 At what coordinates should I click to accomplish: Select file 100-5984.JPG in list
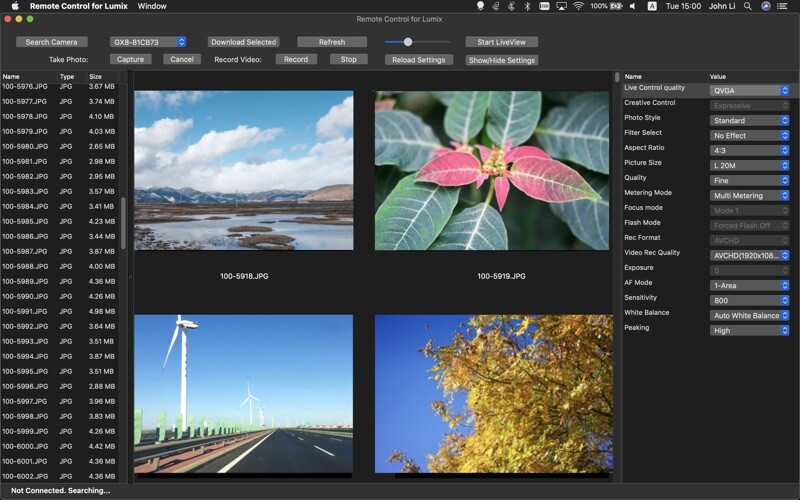pyautogui.click(x=59, y=207)
